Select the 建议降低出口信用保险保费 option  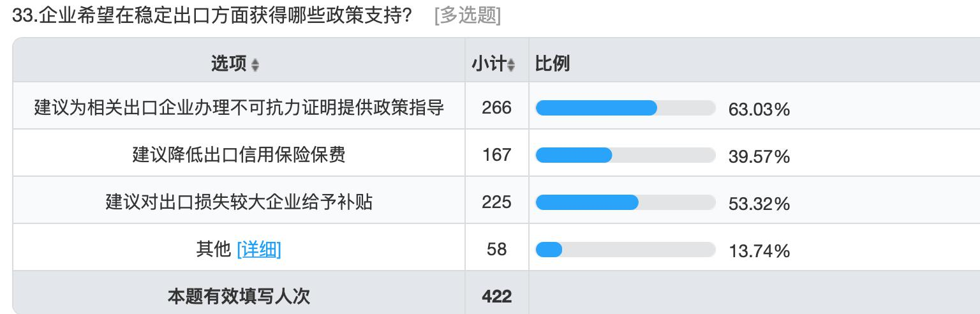pyautogui.click(x=239, y=154)
